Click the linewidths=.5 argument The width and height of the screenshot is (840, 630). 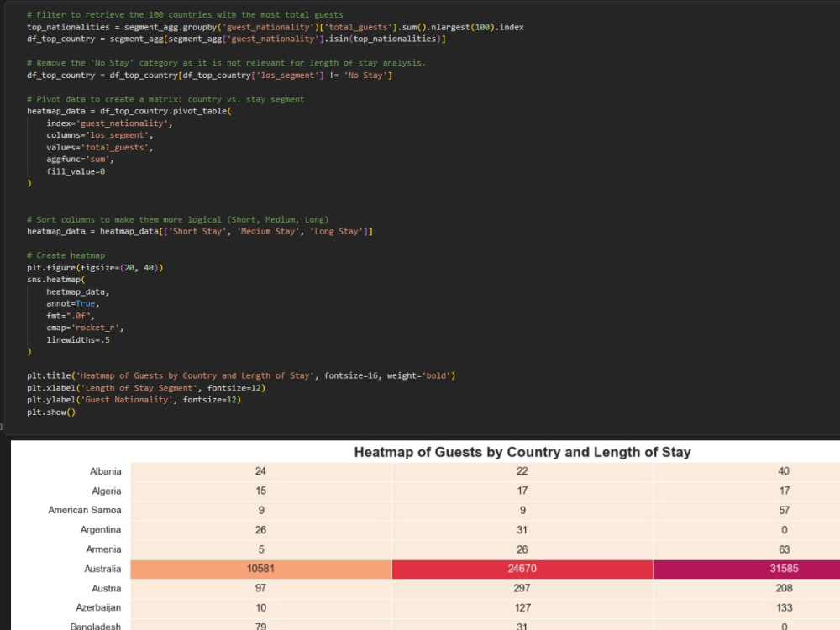tap(77, 340)
